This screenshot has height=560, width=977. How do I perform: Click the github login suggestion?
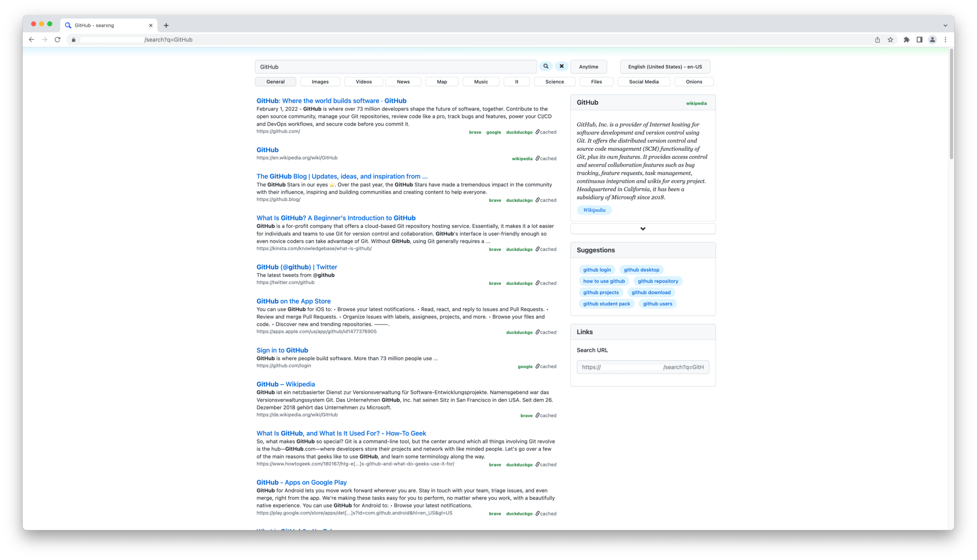(597, 269)
